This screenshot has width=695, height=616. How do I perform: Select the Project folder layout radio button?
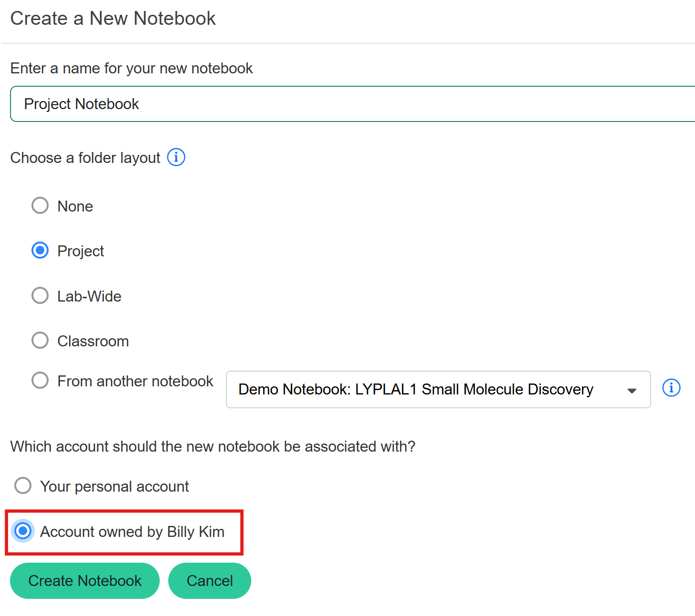click(40, 251)
